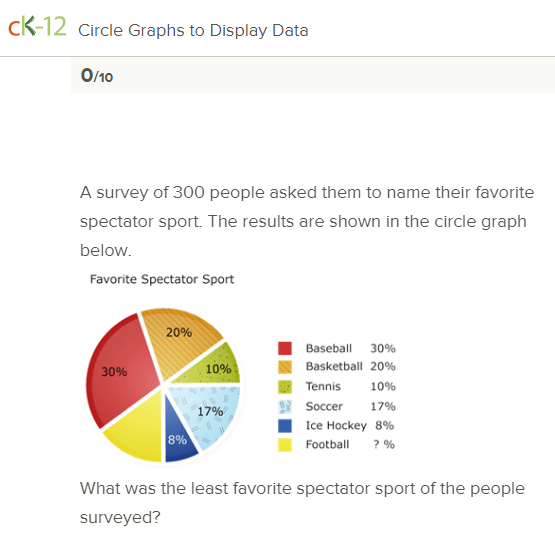Click the 0/10 score indicator
Screen dimensions: 555x543
point(97,75)
